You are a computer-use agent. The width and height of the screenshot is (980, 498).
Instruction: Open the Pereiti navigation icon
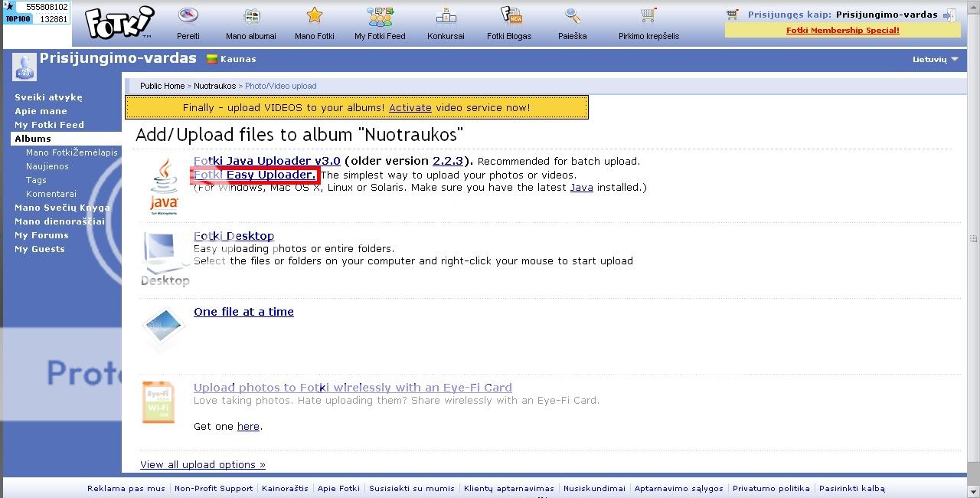[x=188, y=15]
